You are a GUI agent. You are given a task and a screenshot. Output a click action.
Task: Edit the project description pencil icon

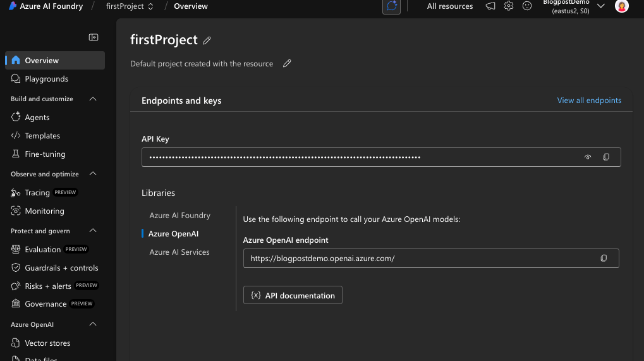287,64
